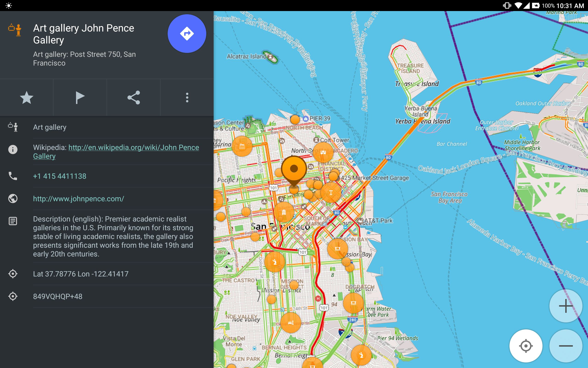Tap the globe website icon
Image resolution: width=588 pixels, height=368 pixels.
tap(13, 198)
